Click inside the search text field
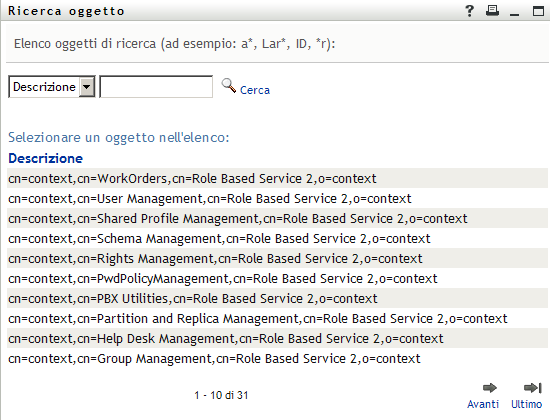 156,87
